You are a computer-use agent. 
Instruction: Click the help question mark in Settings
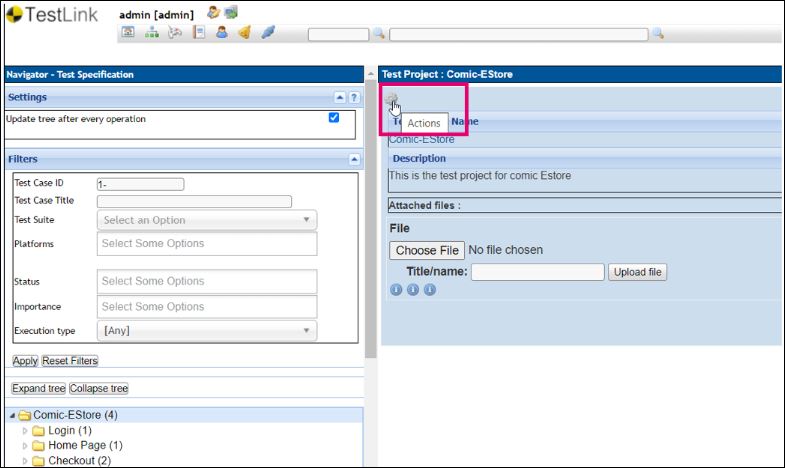354,98
